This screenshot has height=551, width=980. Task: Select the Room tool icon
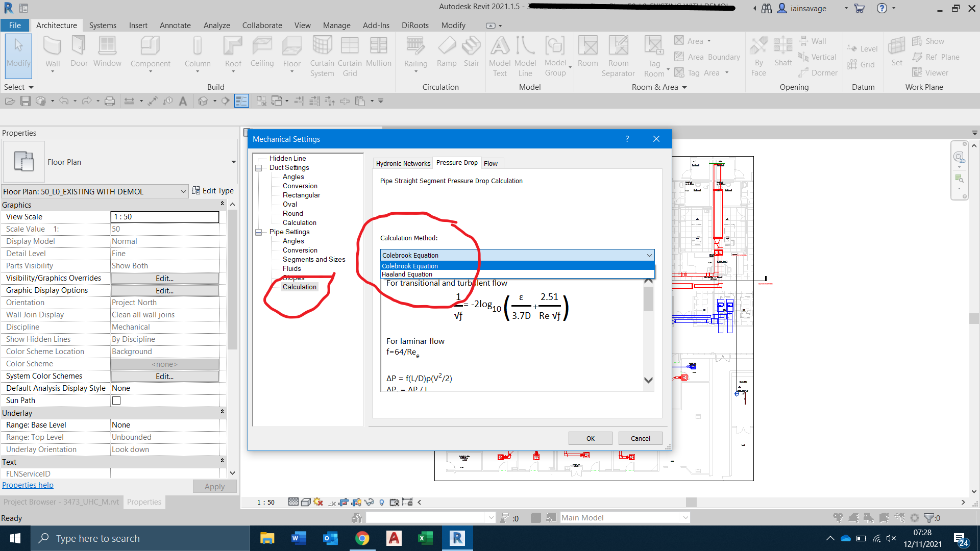tap(587, 46)
